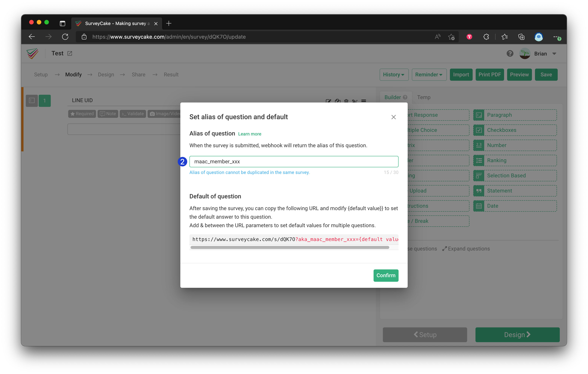Image resolution: width=588 pixels, height=374 pixels.
Task: Open the help question mark icon in header
Action: tap(510, 53)
